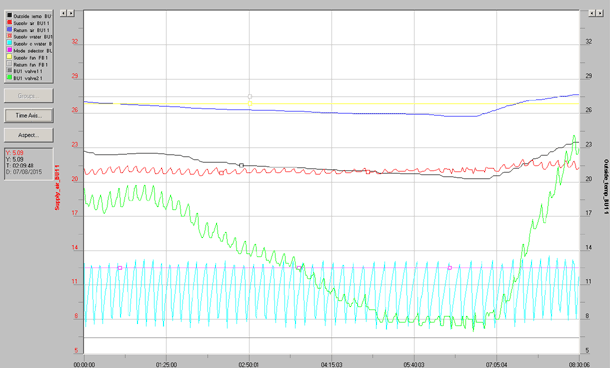Click the Outside_temp_BU1 1 right axis title
This screenshot has height=368, width=610.
click(606, 186)
